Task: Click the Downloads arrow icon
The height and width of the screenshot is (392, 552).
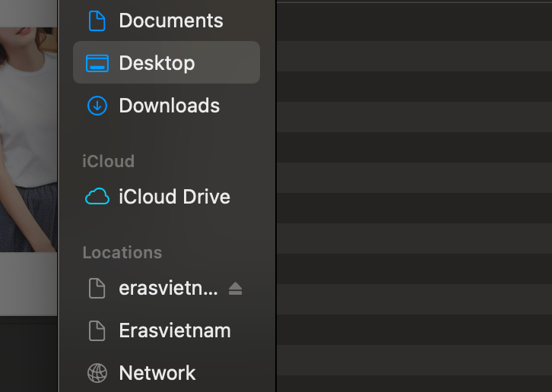Action: coord(97,106)
